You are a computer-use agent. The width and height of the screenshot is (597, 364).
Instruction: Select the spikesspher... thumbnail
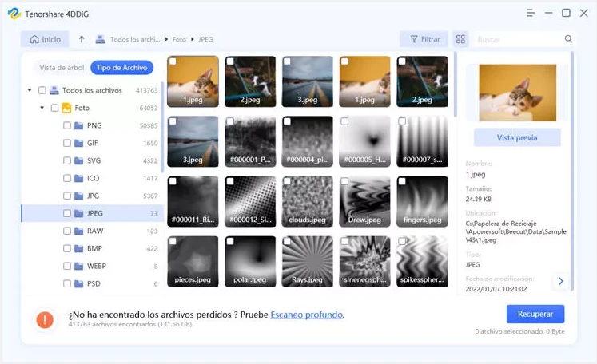click(422, 261)
